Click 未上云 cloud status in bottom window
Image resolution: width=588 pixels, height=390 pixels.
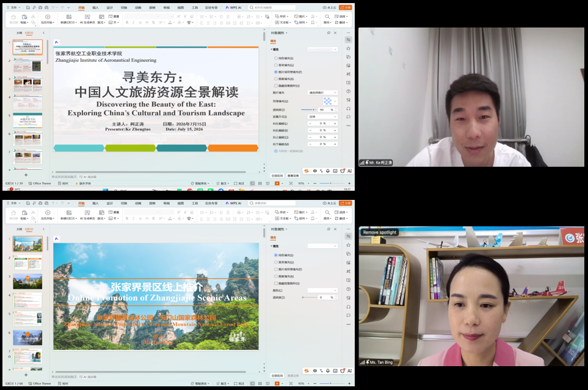[x=330, y=203]
